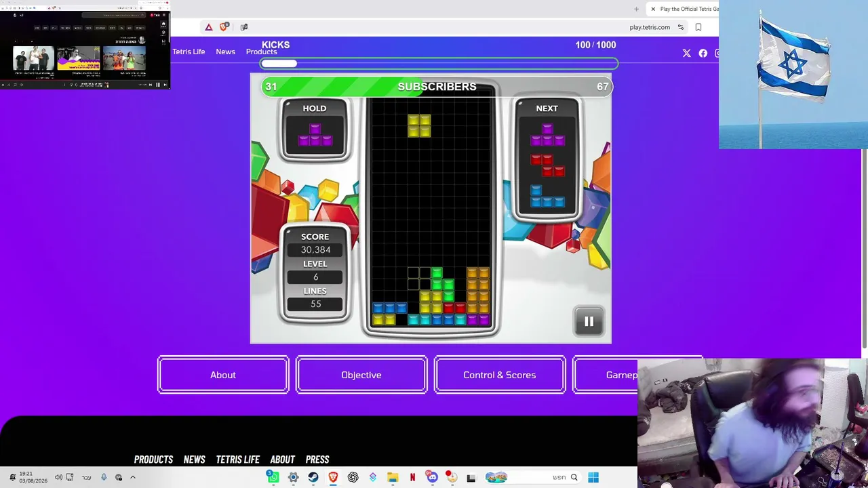The width and height of the screenshot is (868, 488).
Task: Open the Control & Scores button
Action: [x=500, y=375]
